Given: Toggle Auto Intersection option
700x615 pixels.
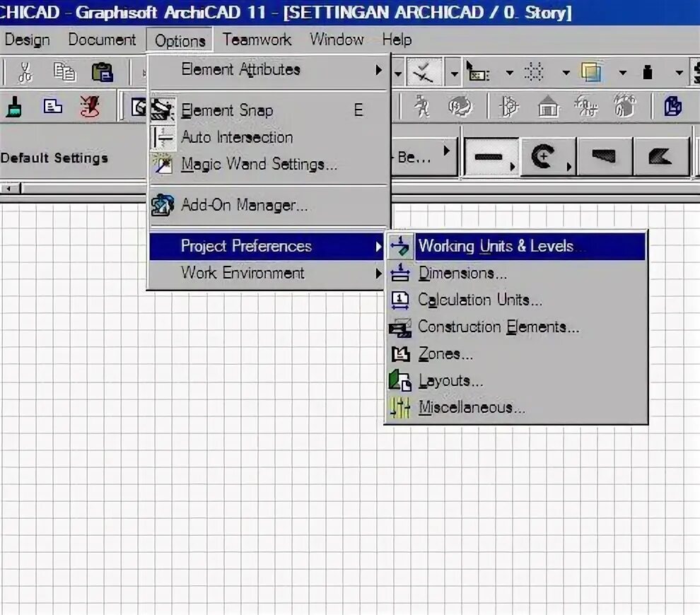Looking at the screenshot, I should (x=268, y=137).
